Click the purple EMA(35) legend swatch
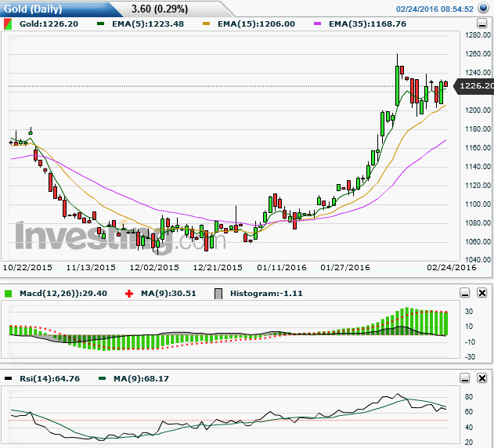494x448 pixels. [x=318, y=23]
